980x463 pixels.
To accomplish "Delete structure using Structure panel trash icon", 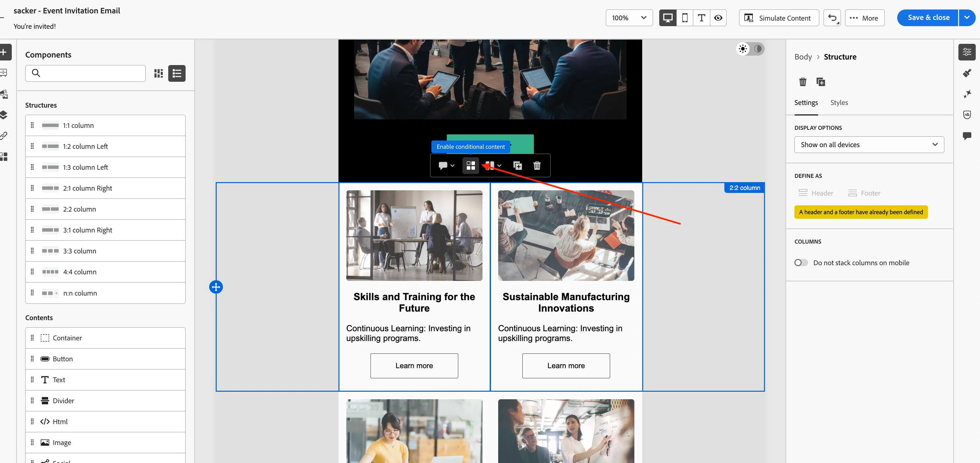I will 803,82.
